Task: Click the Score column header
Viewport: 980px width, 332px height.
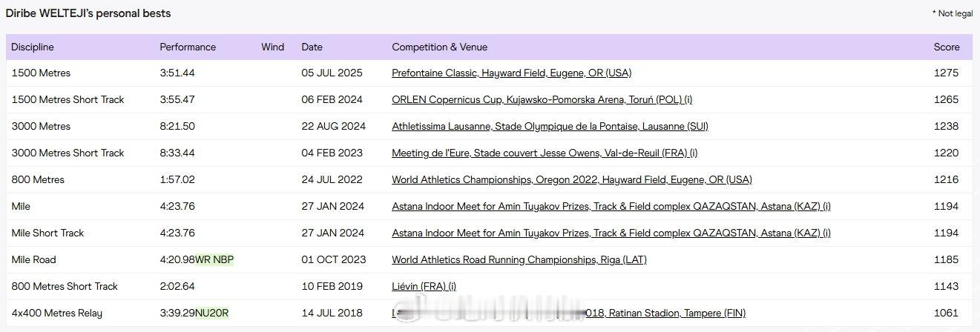Action: [x=946, y=47]
